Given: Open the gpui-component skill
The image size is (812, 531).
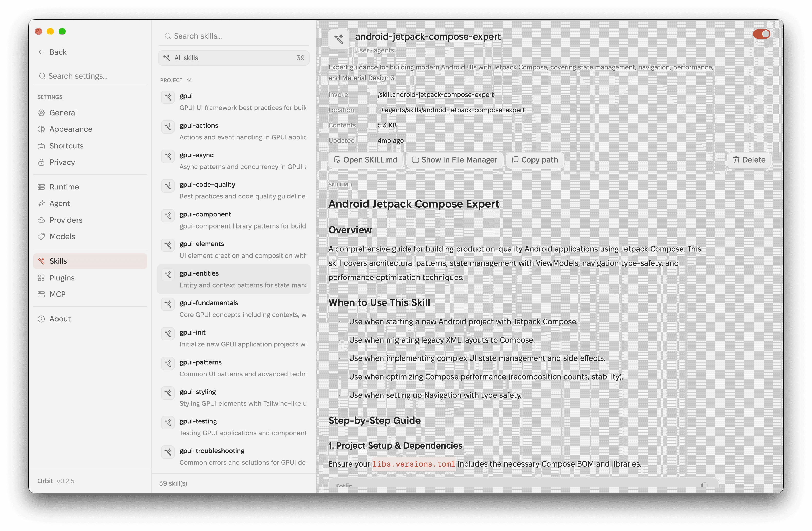Looking at the screenshot, I should click(234, 220).
